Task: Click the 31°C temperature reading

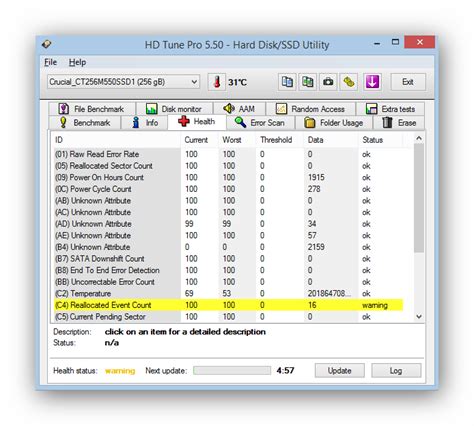Action: pos(237,82)
